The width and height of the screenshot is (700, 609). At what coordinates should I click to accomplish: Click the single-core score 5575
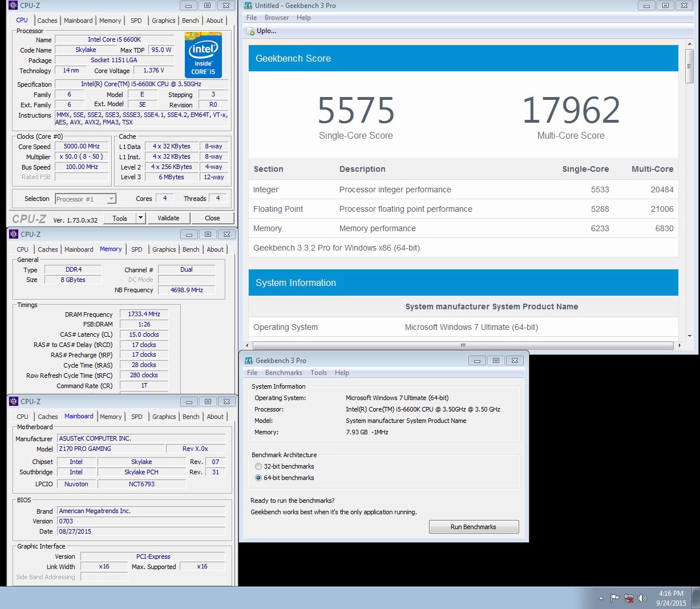(x=356, y=111)
